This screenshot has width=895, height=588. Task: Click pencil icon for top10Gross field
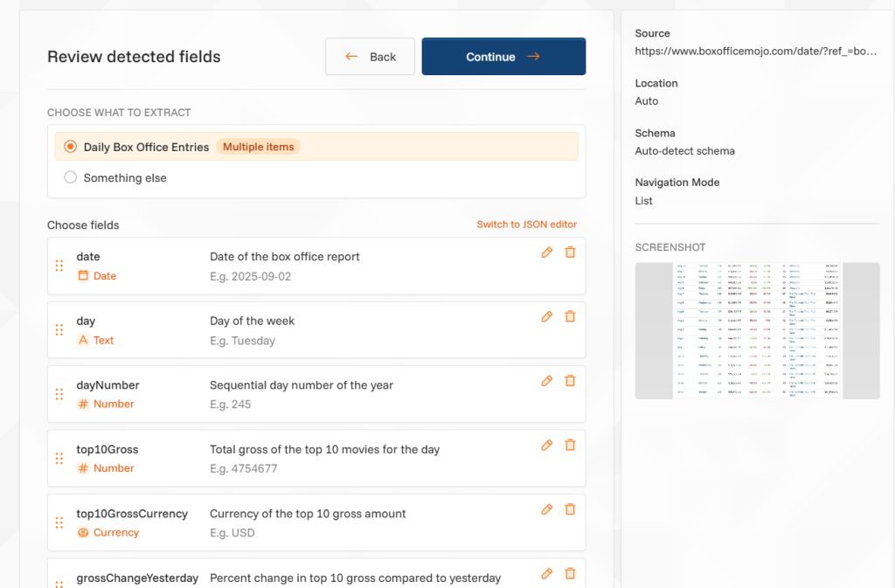click(547, 445)
